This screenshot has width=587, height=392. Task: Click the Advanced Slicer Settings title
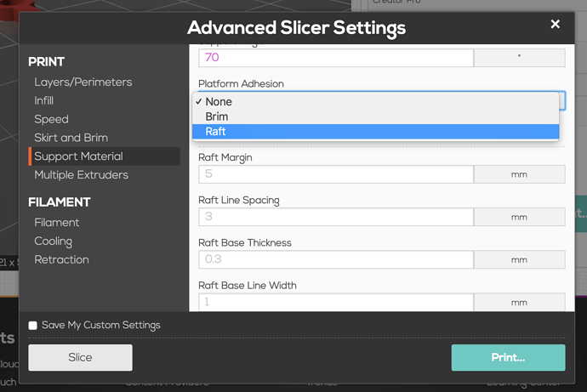coord(297,28)
